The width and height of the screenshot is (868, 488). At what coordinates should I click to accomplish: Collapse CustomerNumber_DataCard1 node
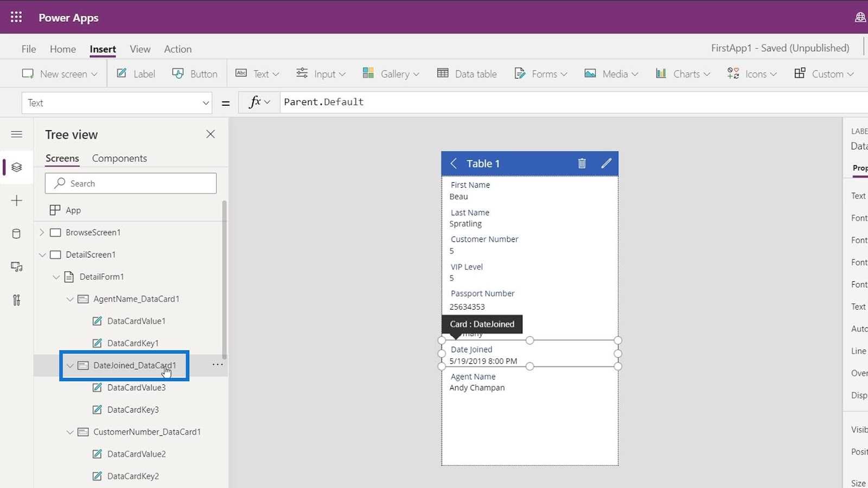69,432
